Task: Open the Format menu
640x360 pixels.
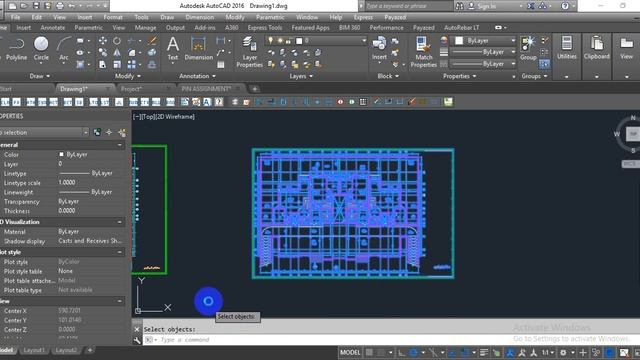Action: (x=113, y=17)
